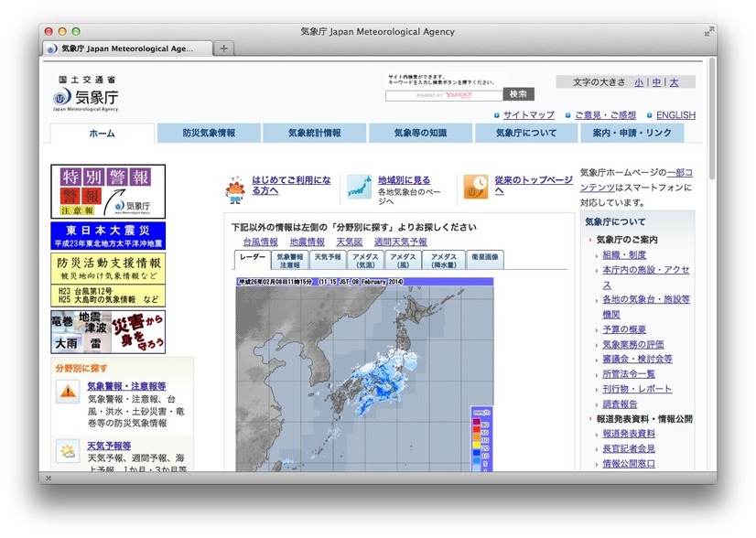Click the H23 台風第12号 banner
756x538 pixels.
pyautogui.click(x=108, y=296)
